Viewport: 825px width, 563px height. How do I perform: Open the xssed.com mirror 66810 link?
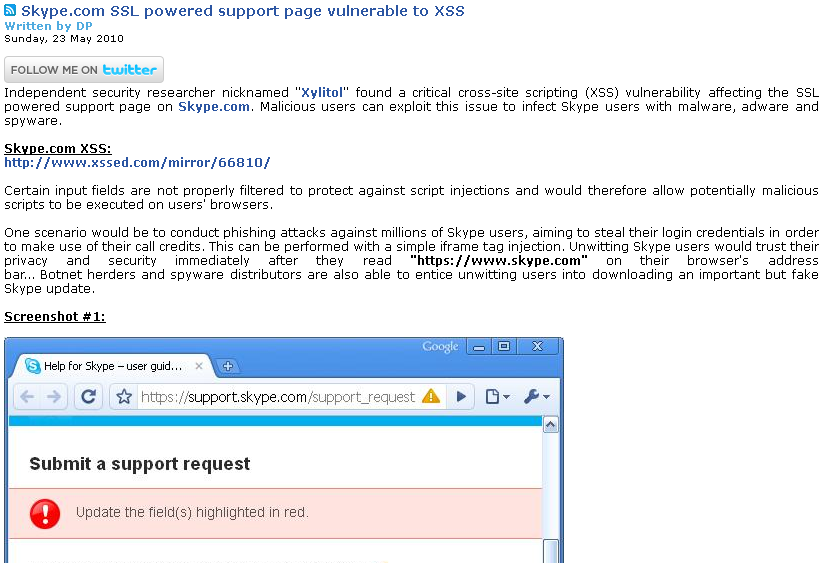(x=137, y=163)
